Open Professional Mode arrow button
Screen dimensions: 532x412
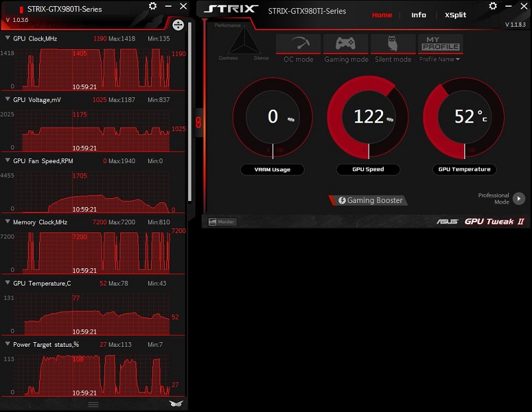519,199
